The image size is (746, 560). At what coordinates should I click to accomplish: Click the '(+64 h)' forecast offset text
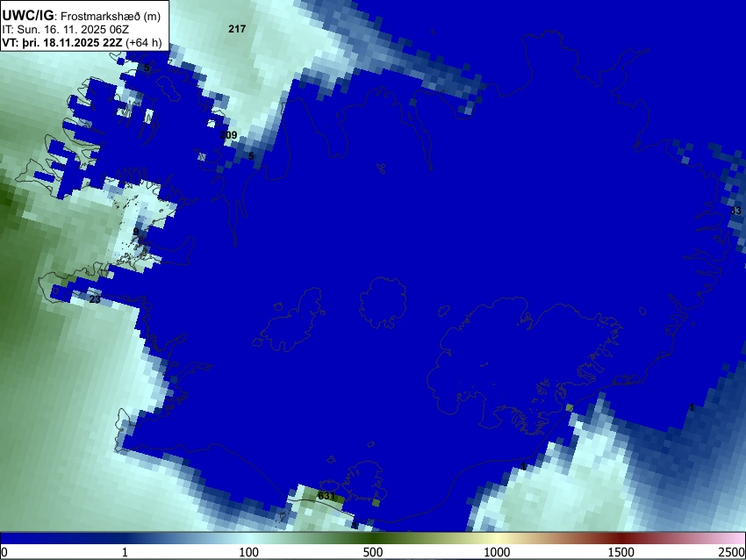(x=144, y=42)
